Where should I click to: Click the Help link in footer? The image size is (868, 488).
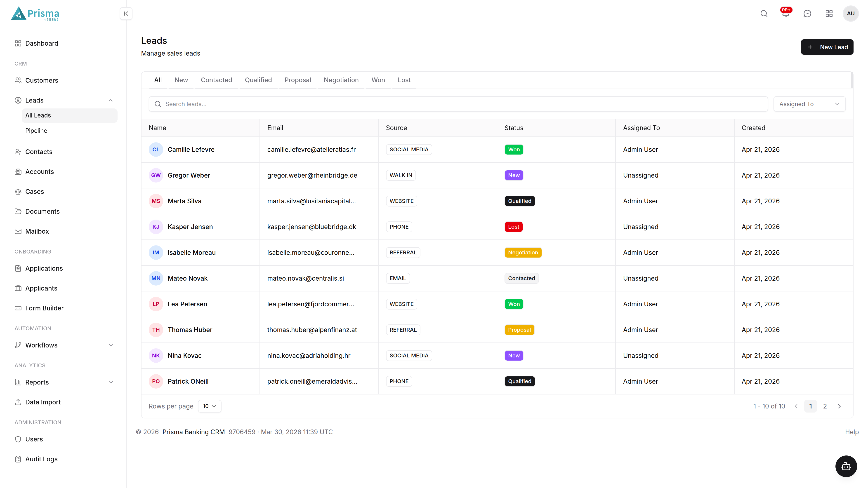pos(851,432)
